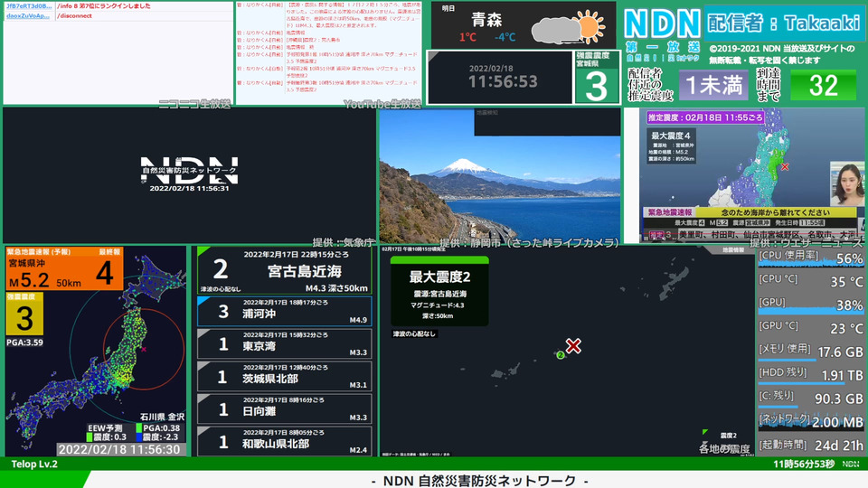Select the 日向灘 M3.3 earthquake entry

[285, 409]
